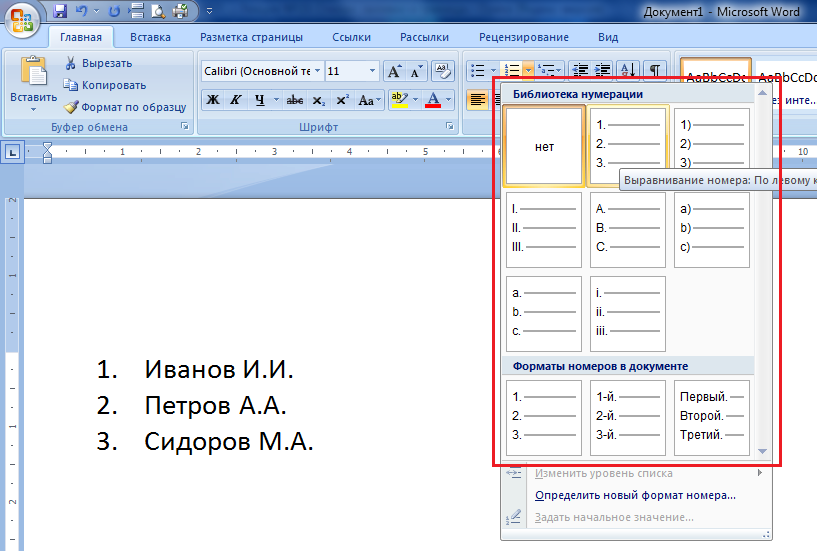Click the multilevel list icon
Image resolution: width=817 pixels, height=551 pixels.
(546, 70)
